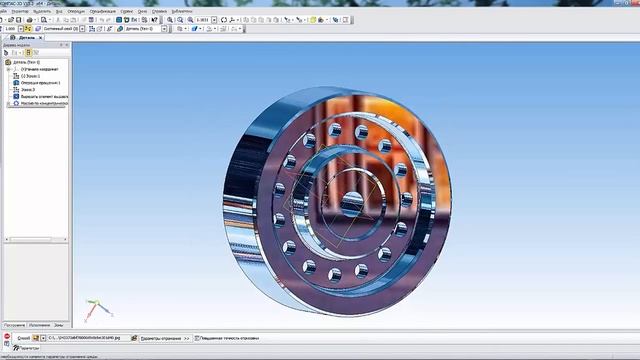Viewport: 640px width, 360px height.
Task: Click the blue part icon before Деталь combo
Action: point(120,29)
